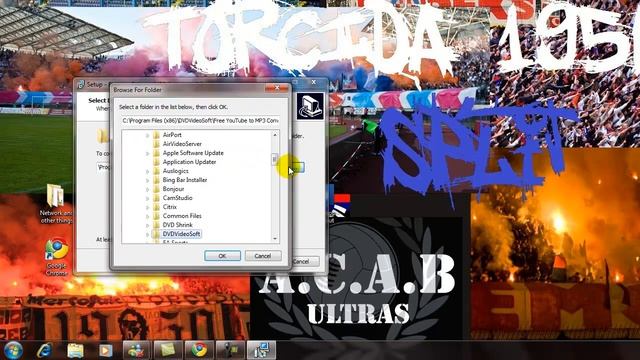Select the highlighted DVDVideoSoft folder label

[181, 234]
